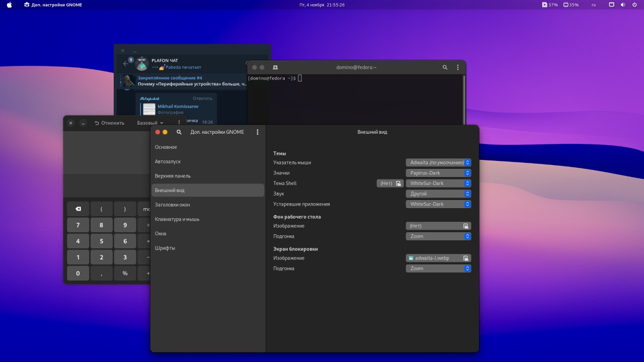Go back in Telegram chat
Image resolution: width=644 pixels, height=362 pixels.
[x=126, y=64]
